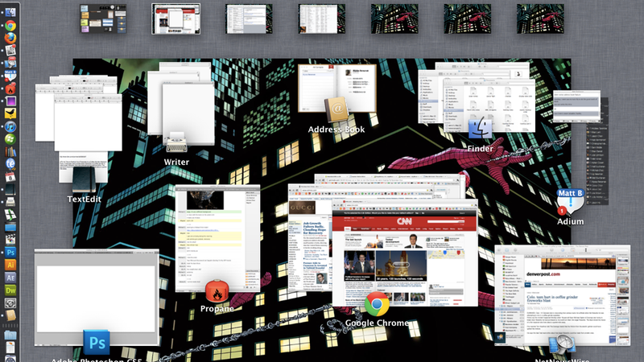Click the large Google Chrome icon
644x362 pixels.
coord(377,304)
